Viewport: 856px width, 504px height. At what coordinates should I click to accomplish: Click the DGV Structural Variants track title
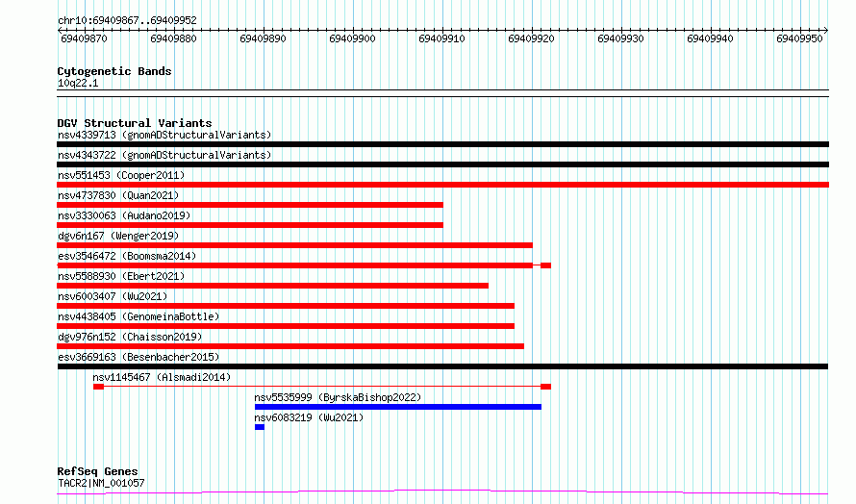pos(135,123)
